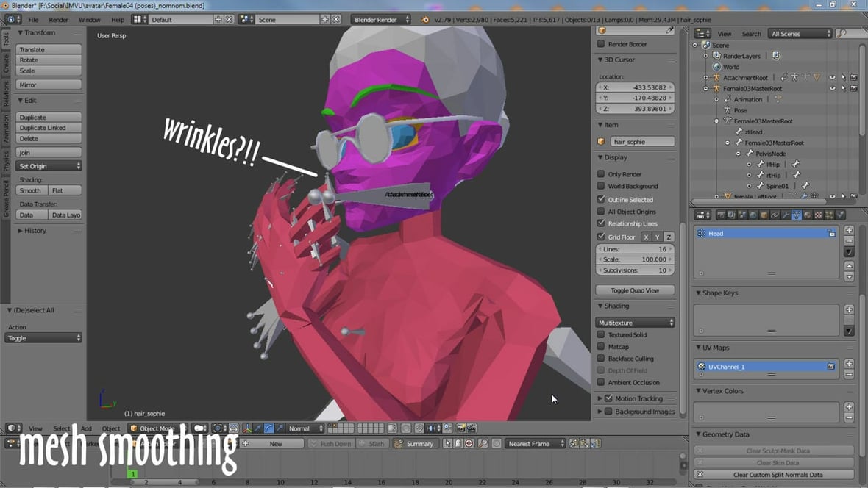The width and height of the screenshot is (868, 488).
Task: Open the World properties tab
Action: click(753, 214)
